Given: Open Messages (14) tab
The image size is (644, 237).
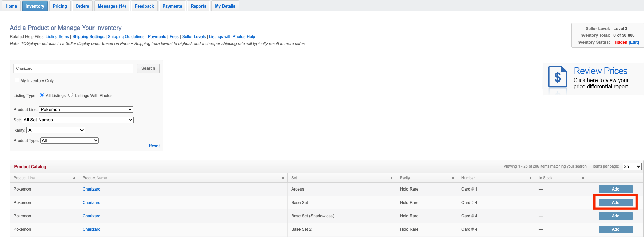Looking at the screenshot, I should pyautogui.click(x=112, y=6).
